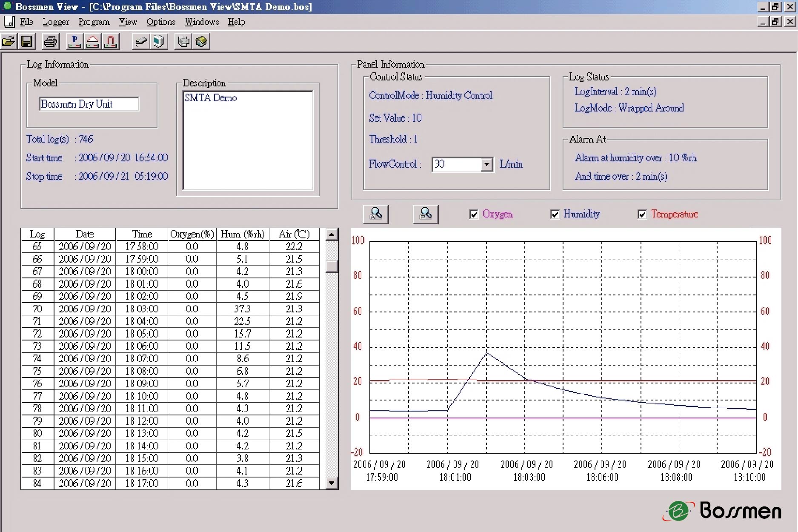
Task: Open the Logger menu
Action: 56,22
